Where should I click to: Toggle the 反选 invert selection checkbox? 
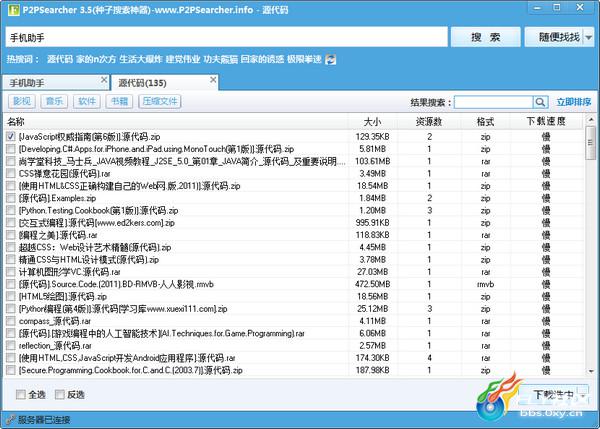click(60, 395)
